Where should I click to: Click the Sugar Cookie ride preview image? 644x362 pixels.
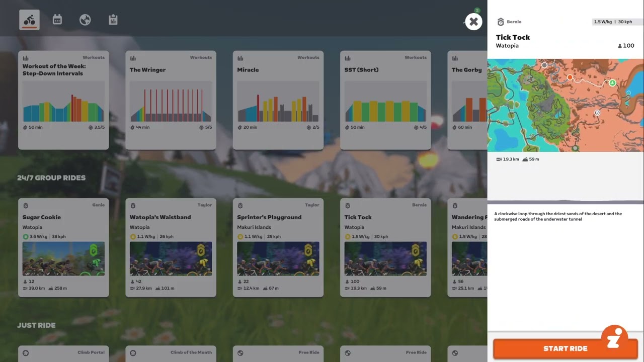tap(63, 259)
